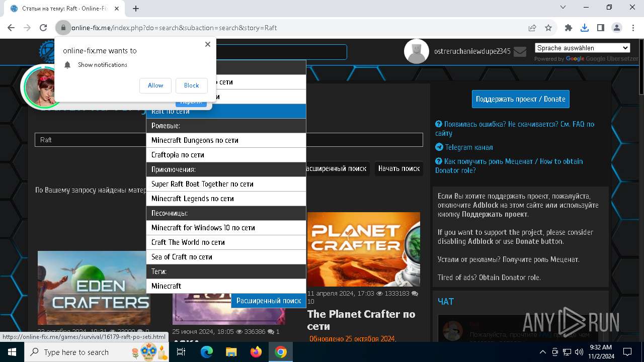The image size is (644, 362).
Task: Click the page vertical scrollbar thumb
Action: (640, 68)
